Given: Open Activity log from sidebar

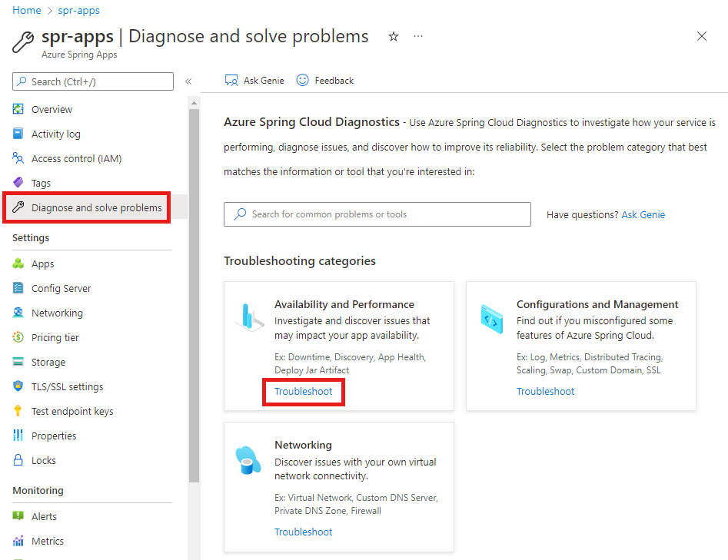Looking at the screenshot, I should coord(55,134).
